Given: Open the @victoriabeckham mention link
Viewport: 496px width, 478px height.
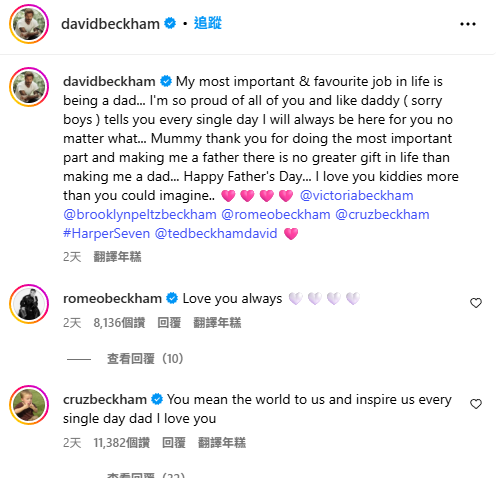Looking at the screenshot, I should tap(356, 195).
